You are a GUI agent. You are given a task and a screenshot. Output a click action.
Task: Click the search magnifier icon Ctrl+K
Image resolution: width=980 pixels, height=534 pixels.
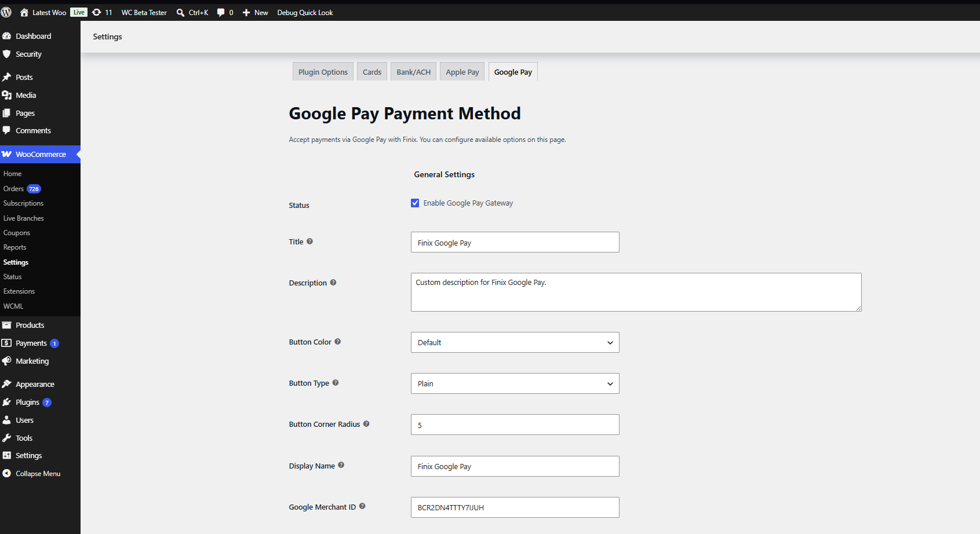coord(181,12)
